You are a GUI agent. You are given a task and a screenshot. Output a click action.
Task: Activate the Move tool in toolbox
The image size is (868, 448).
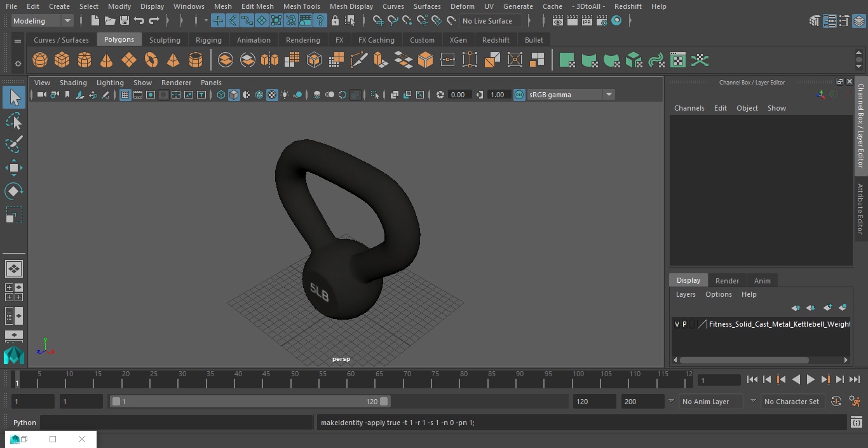14,168
